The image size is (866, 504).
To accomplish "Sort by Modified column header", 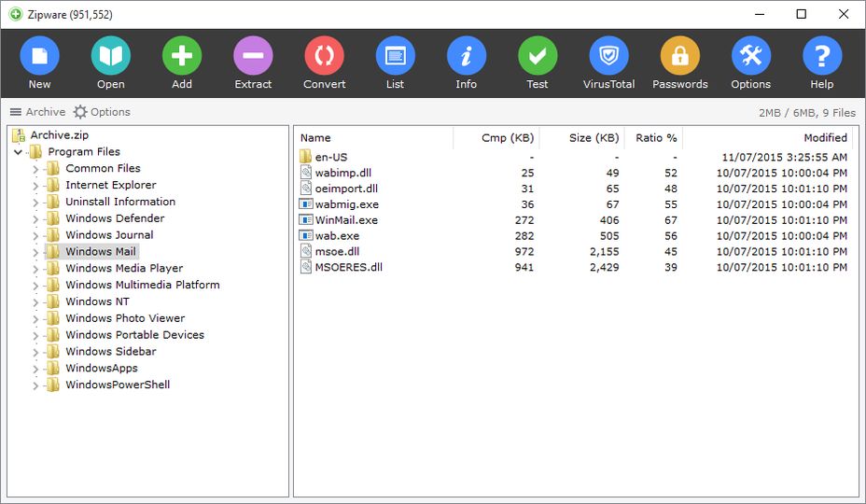I will [768, 137].
